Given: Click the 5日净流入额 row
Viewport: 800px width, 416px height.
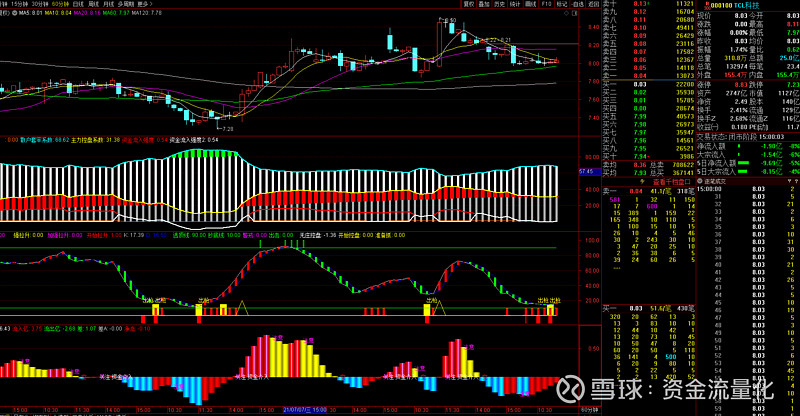Looking at the screenshot, I should pyautogui.click(x=748, y=163).
